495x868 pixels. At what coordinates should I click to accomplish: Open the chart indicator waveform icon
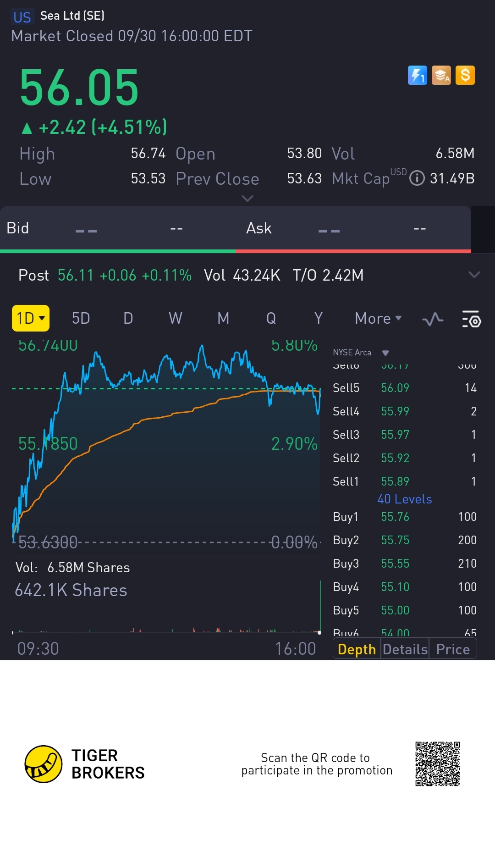pos(433,319)
